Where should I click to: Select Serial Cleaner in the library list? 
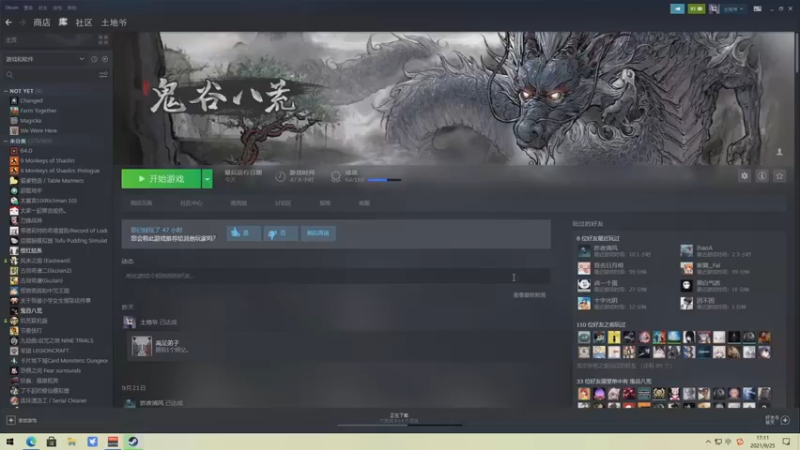coord(56,401)
